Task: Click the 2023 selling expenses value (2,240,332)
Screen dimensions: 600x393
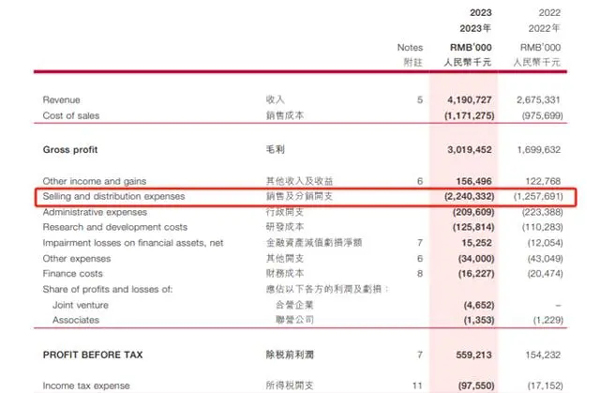Action: tap(469, 196)
